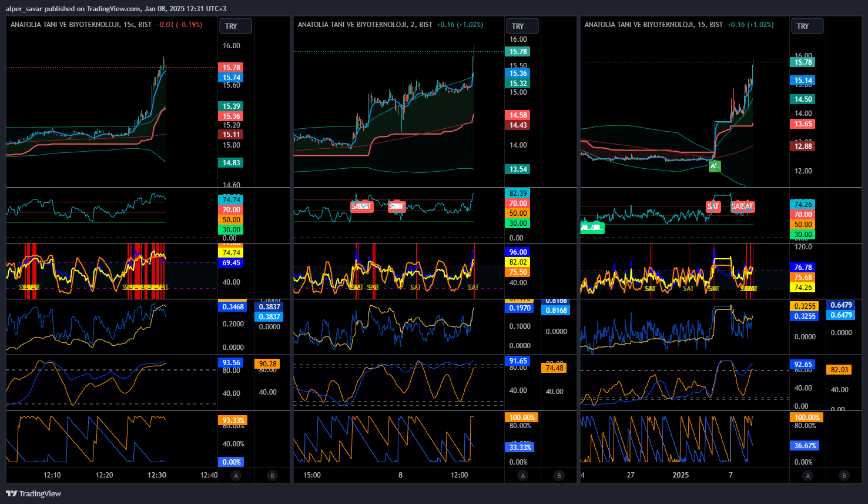
Task: Select orange 75.50 value on 2-minute chart
Action: pos(518,272)
